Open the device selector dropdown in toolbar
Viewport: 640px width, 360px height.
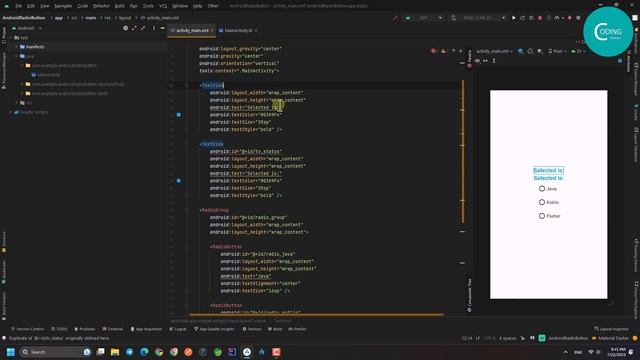click(x=479, y=18)
